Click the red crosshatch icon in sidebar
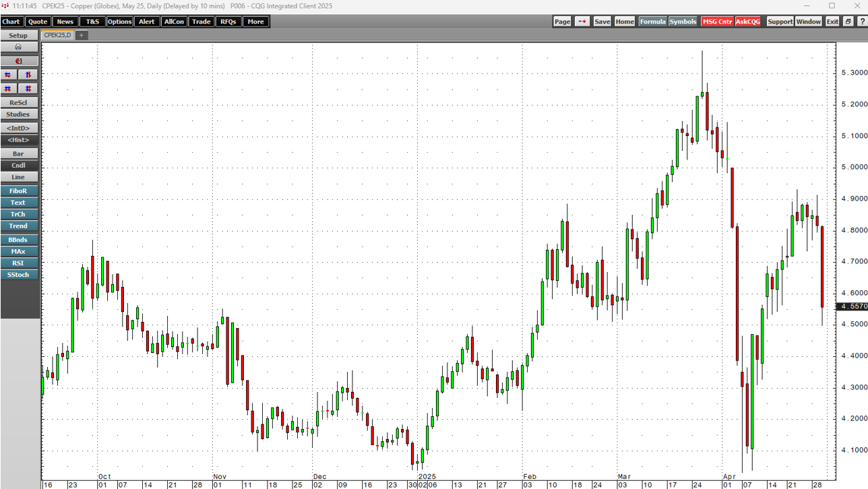Viewport: 868px width, 489px height. pyautogui.click(x=7, y=88)
